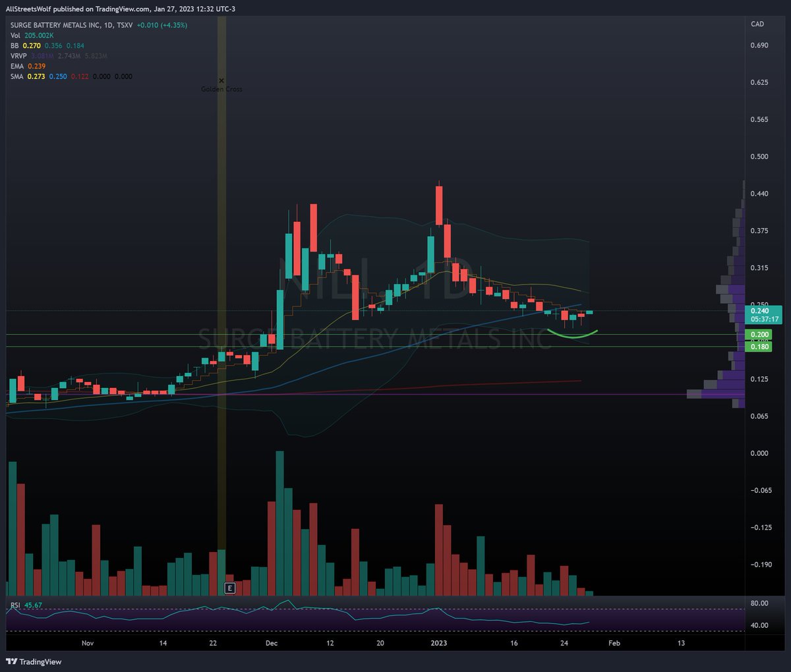Click the RSI 45.67 legend label

[x=26, y=605]
